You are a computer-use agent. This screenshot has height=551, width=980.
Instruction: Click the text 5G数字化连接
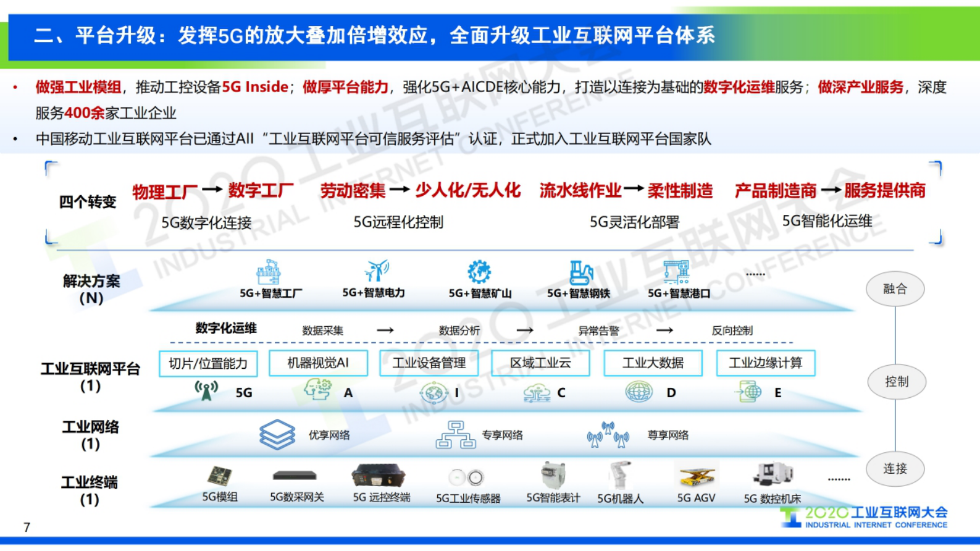pyautogui.click(x=206, y=222)
